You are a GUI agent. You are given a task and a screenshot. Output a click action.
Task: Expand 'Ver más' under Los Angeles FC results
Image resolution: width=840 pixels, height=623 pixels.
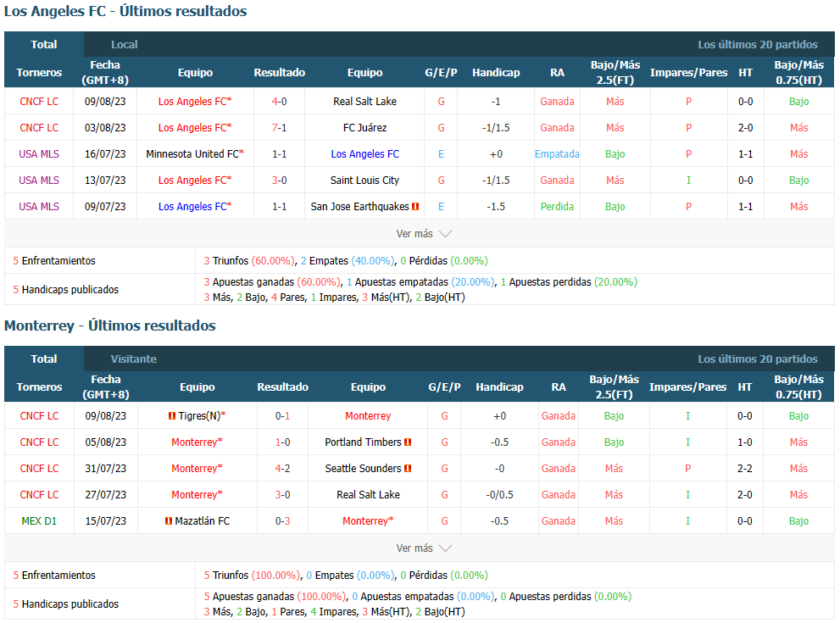coord(424,234)
